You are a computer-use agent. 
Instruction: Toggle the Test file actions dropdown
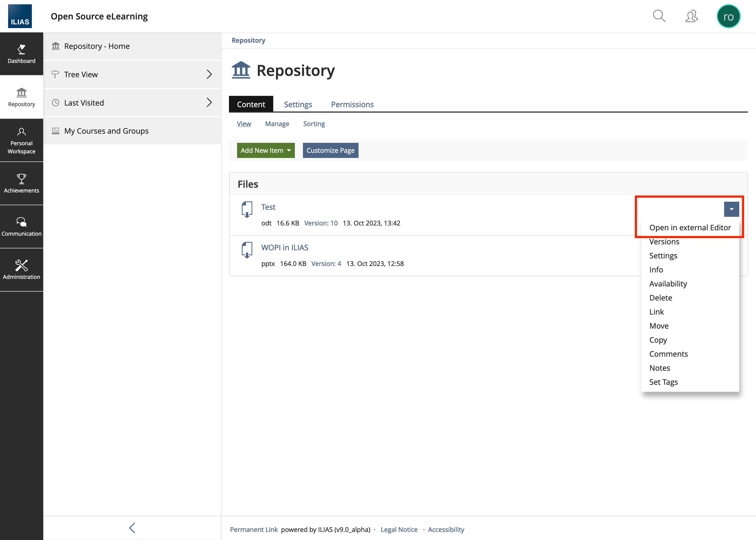[731, 209]
